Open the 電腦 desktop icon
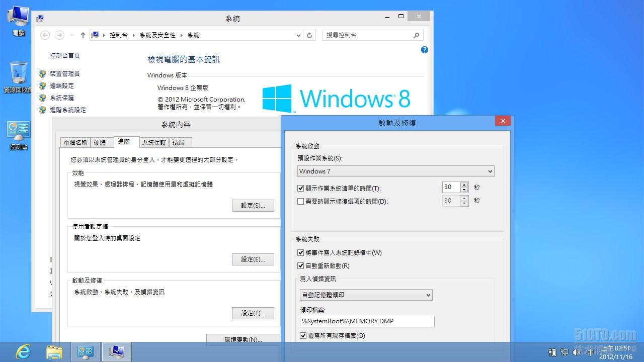This screenshot has height=362, width=644. [x=19, y=21]
